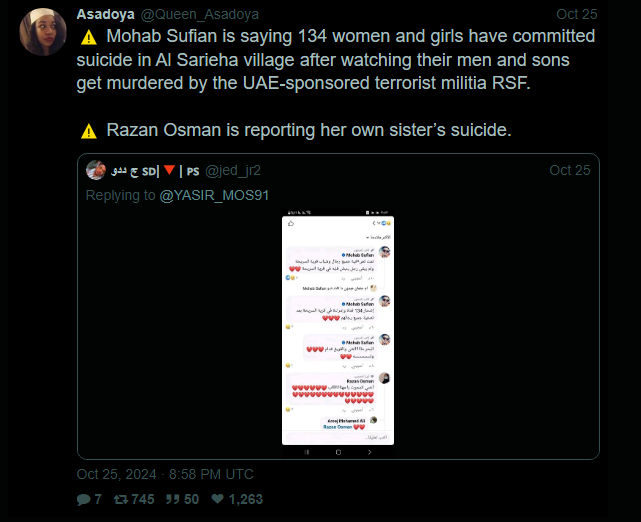The height and width of the screenshot is (522, 641).
Task: Click the quoted tweet's Oct 25 date
Action: coord(570,170)
